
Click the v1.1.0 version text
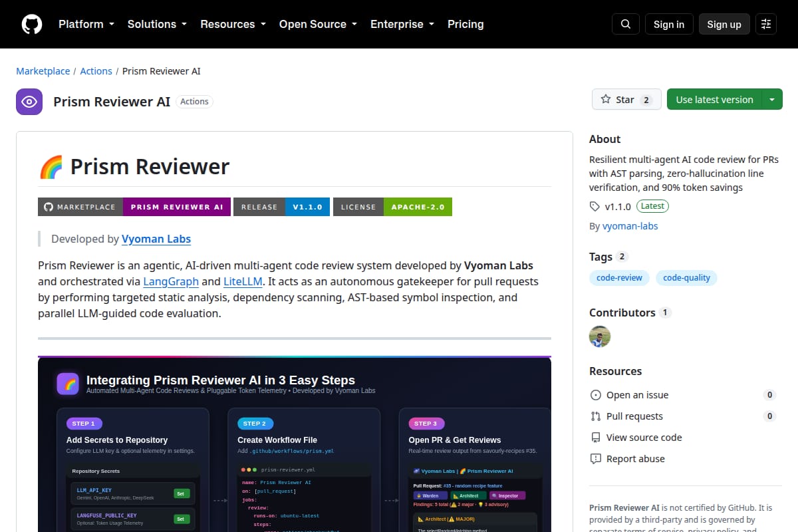pyautogui.click(x=618, y=206)
